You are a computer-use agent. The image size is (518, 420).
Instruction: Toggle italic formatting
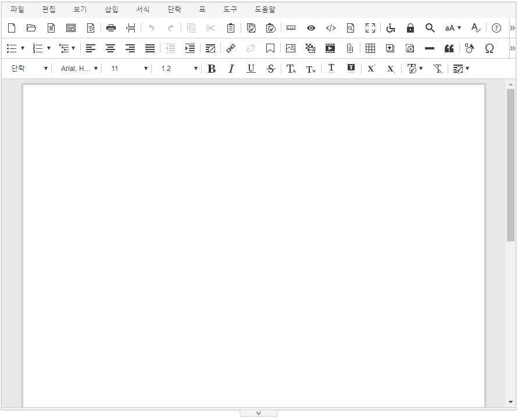[231, 69]
